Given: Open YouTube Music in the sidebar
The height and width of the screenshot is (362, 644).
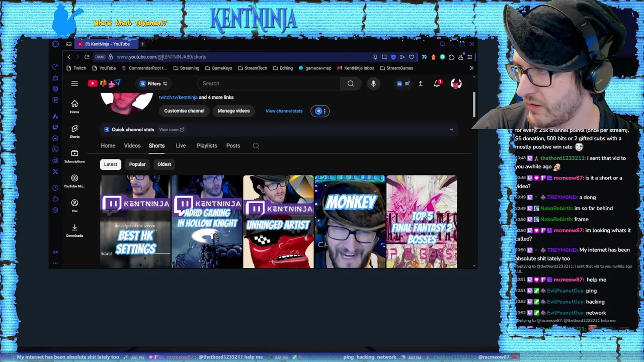Looking at the screenshot, I should click(x=74, y=181).
